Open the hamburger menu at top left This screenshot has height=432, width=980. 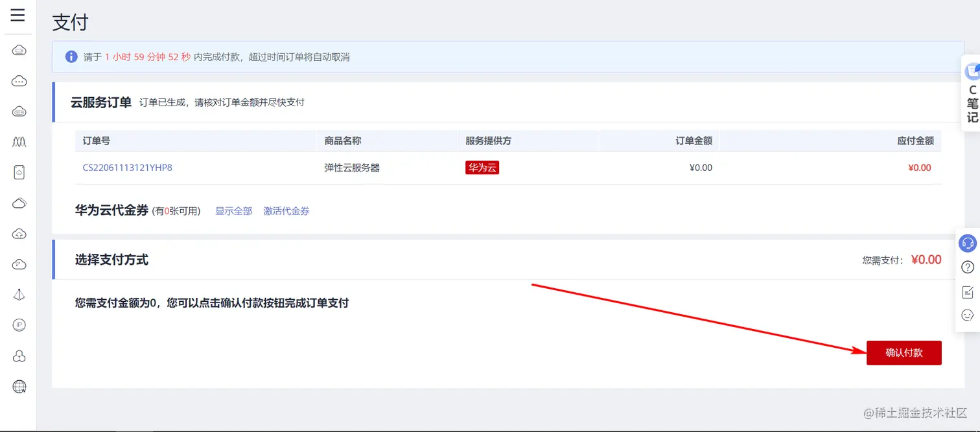click(x=17, y=15)
